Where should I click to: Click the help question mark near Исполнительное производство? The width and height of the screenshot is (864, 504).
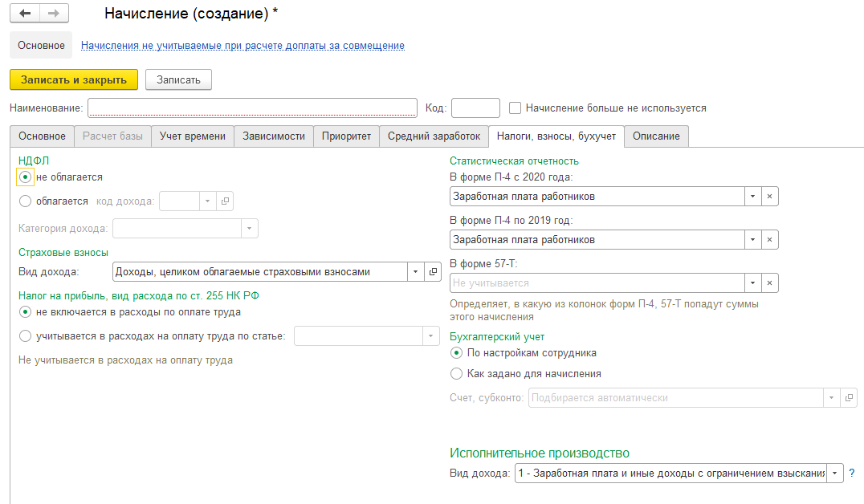(x=851, y=474)
